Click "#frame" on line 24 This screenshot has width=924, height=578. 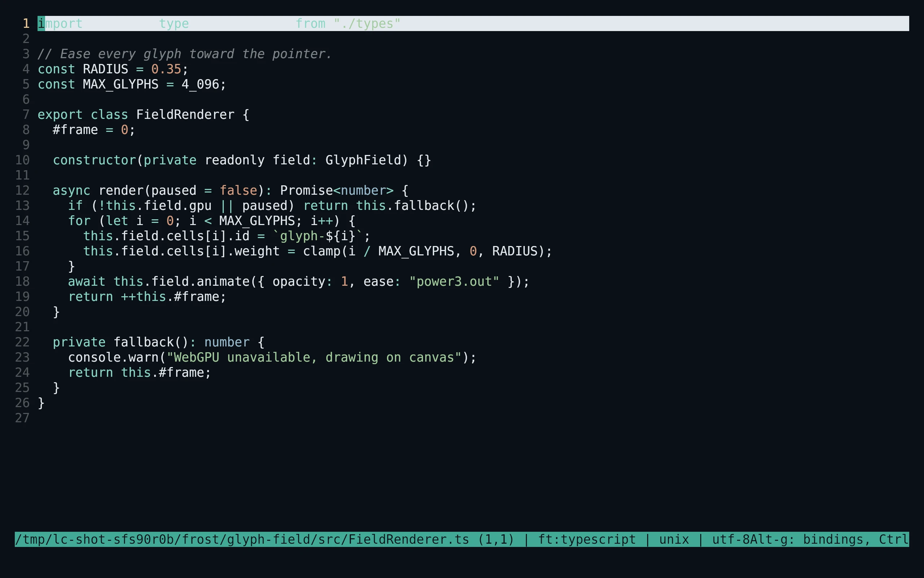click(181, 373)
